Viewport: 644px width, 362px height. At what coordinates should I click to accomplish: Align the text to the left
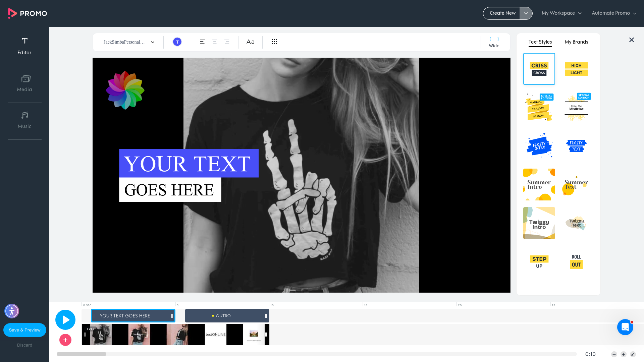click(x=202, y=42)
